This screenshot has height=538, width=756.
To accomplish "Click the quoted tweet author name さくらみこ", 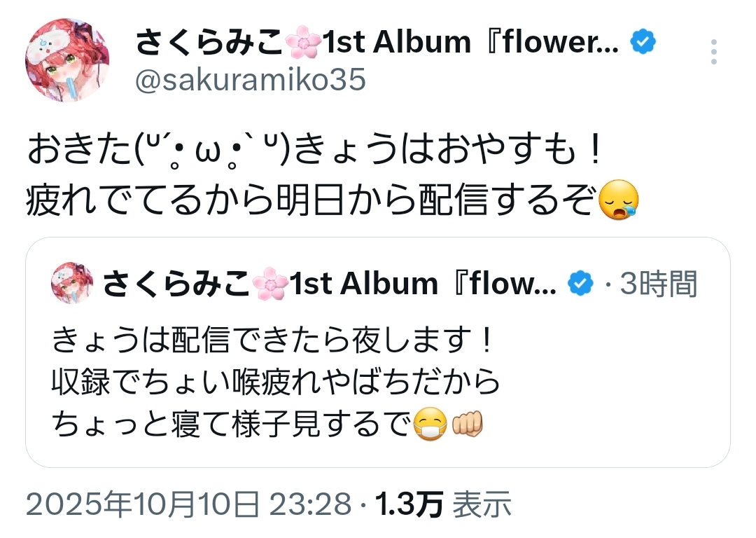I will (176, 284).
